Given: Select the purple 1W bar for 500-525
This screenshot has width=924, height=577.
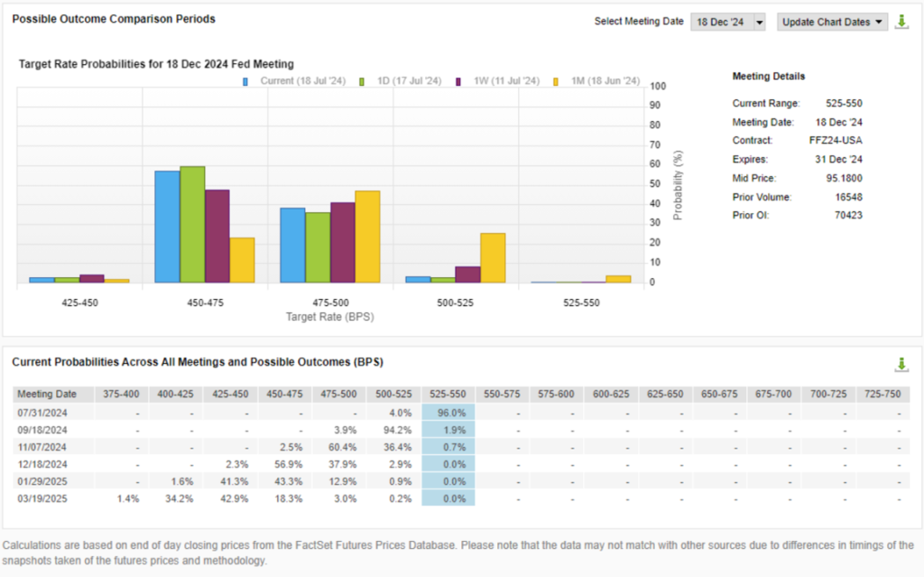Looking at the screenshot, I should click(468, 275).
